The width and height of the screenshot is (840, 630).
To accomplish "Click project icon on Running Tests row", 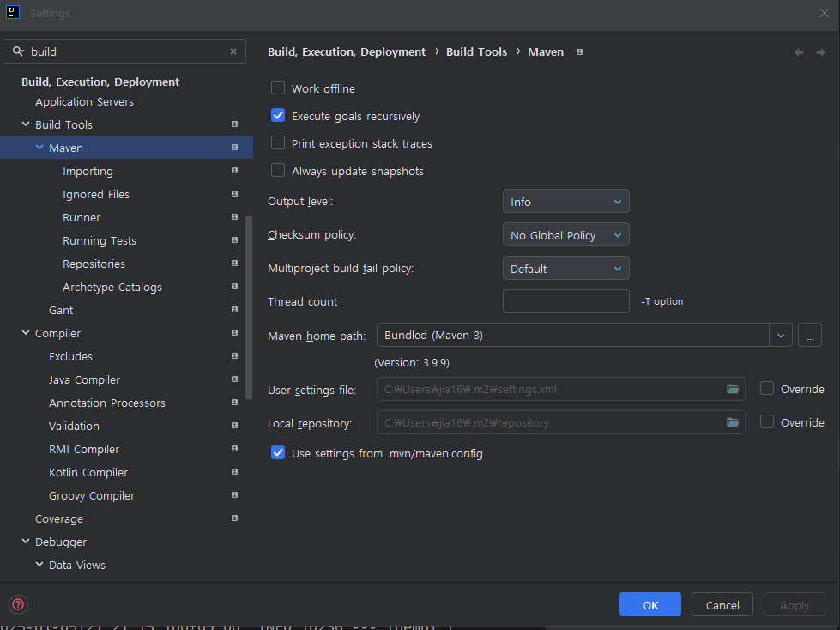I will [x=234, y=240].
